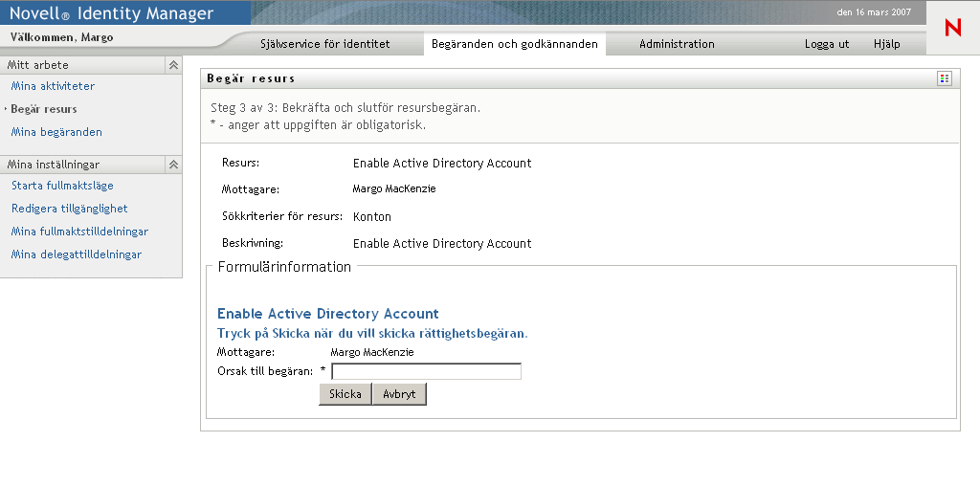Viewport: 980px width, 486px height.
Task: Open the Självservice för identitet tab
Action: 324,44
